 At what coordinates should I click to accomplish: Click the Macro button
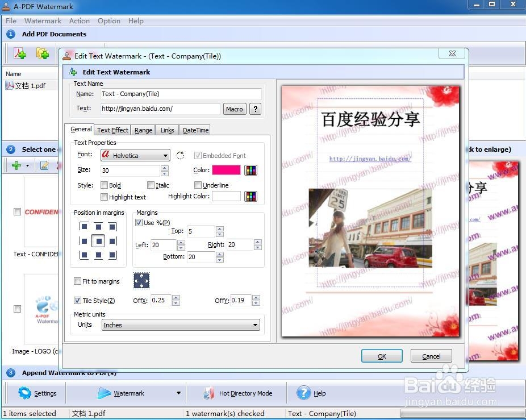coord(235,109)
